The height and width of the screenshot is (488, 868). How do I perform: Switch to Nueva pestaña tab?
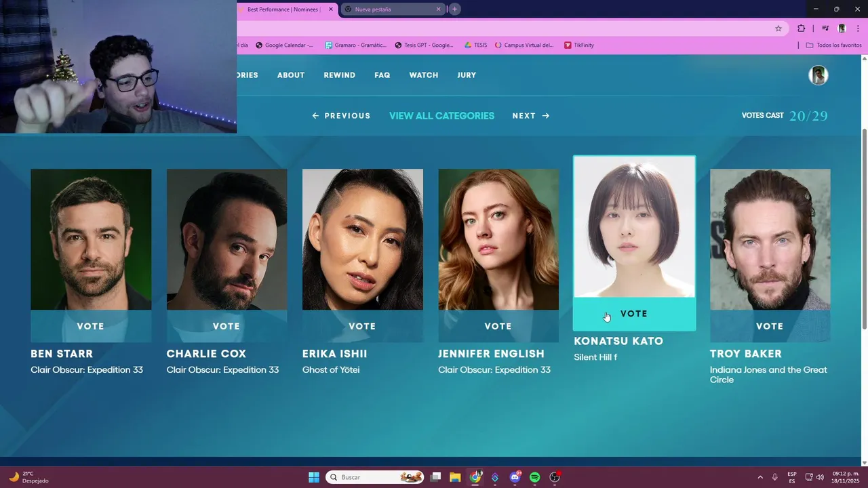(393, 9)
